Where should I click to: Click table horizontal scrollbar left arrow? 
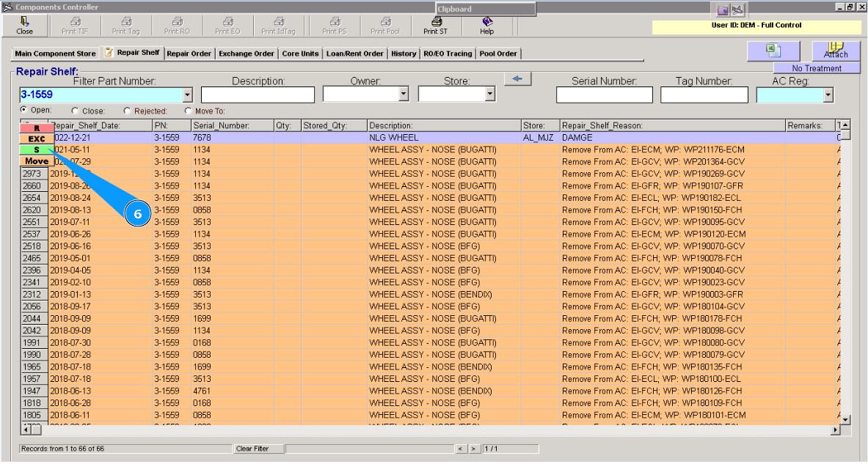pos(26,430)
